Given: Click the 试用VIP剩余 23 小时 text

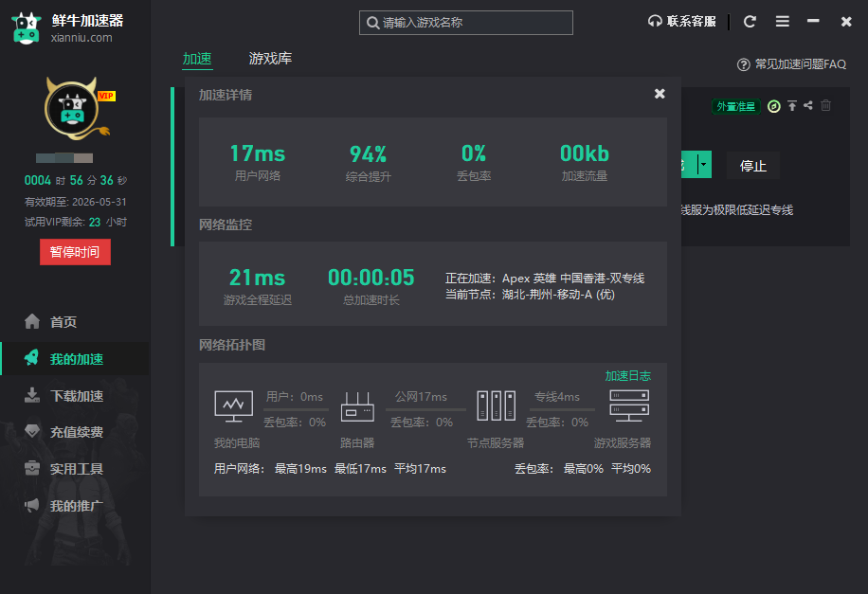Looking at the screenshot, I should click(x=76, y=222).
